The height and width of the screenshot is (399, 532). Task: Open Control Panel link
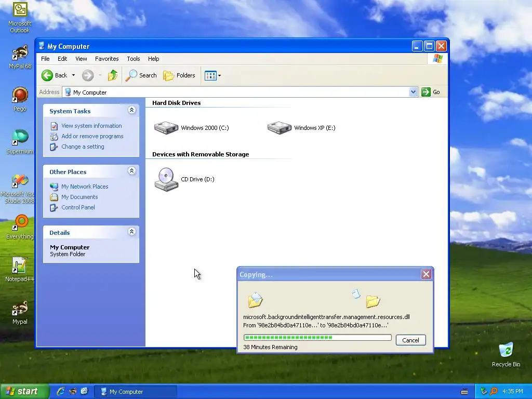click(78, 208)
